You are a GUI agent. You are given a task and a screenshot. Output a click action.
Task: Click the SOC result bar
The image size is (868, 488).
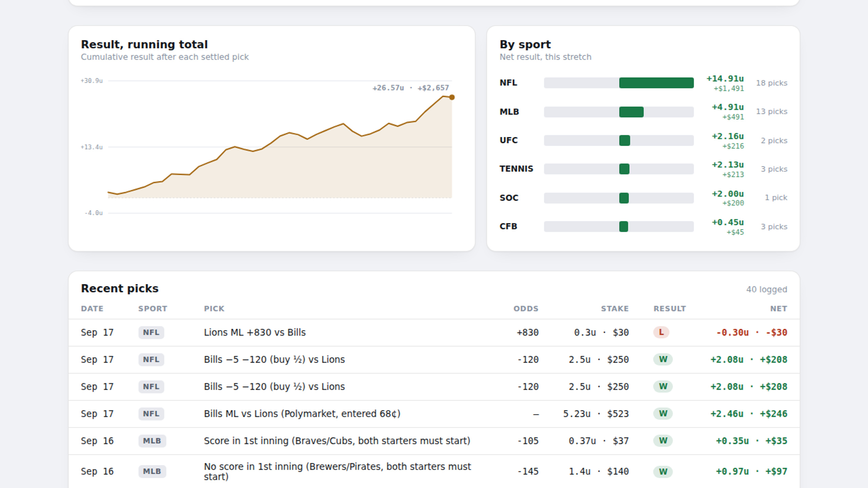[x=624, y=198]
